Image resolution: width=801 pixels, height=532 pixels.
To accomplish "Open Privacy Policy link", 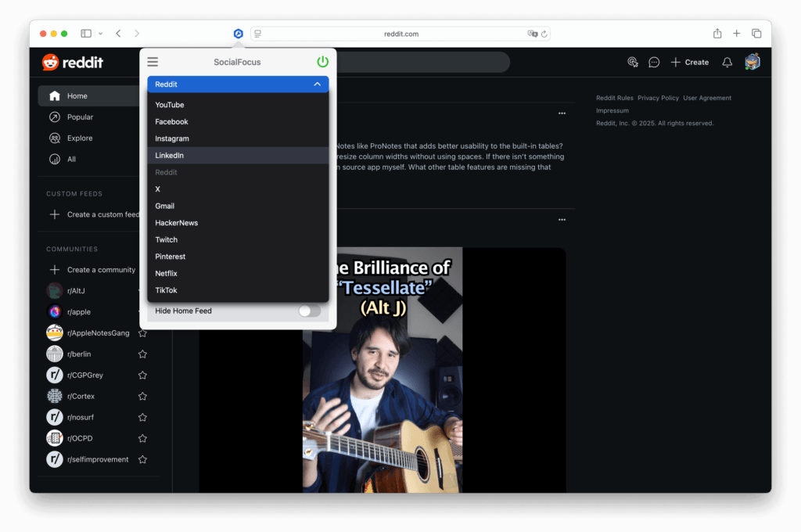I will (x=658, y=98).
